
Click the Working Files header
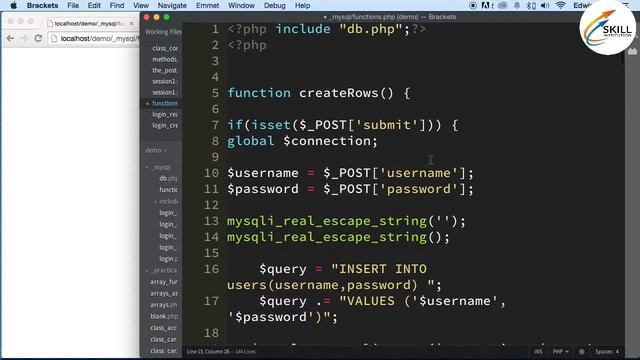[163, 32]
